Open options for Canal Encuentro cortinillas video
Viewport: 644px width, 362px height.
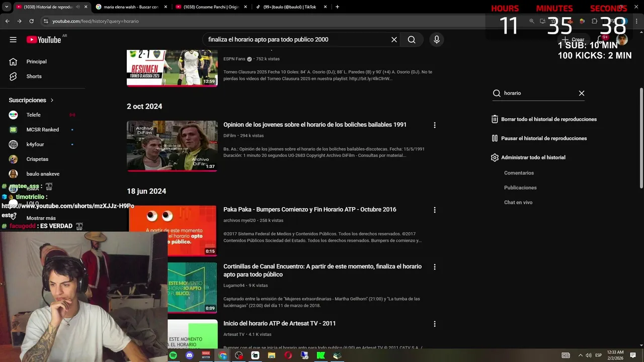[435, 267]
